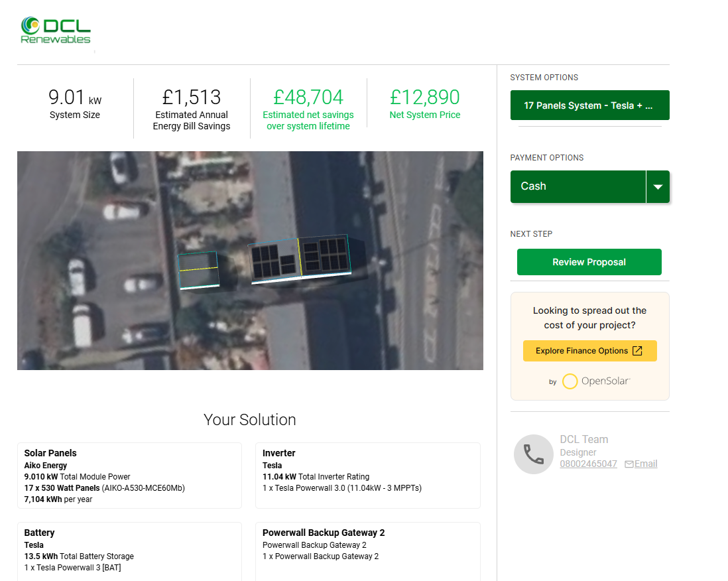The width and height of the screenshot is (728, 581).
Task: Click Powerwall Backup Gateway 2 card title
Action: pos(324,533)
